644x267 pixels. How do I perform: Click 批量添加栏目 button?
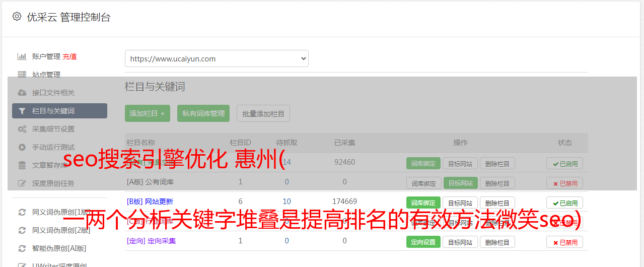[x=263, y=113]
